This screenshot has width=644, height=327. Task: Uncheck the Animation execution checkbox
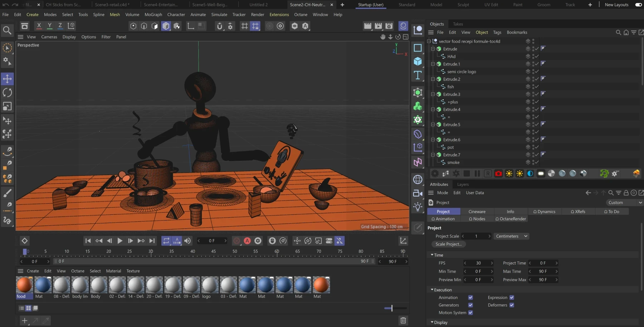point(470,298)
